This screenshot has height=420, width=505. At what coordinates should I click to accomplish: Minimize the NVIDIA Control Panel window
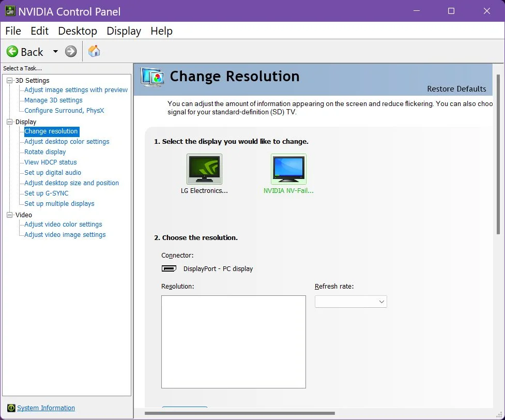click(417, 11)
